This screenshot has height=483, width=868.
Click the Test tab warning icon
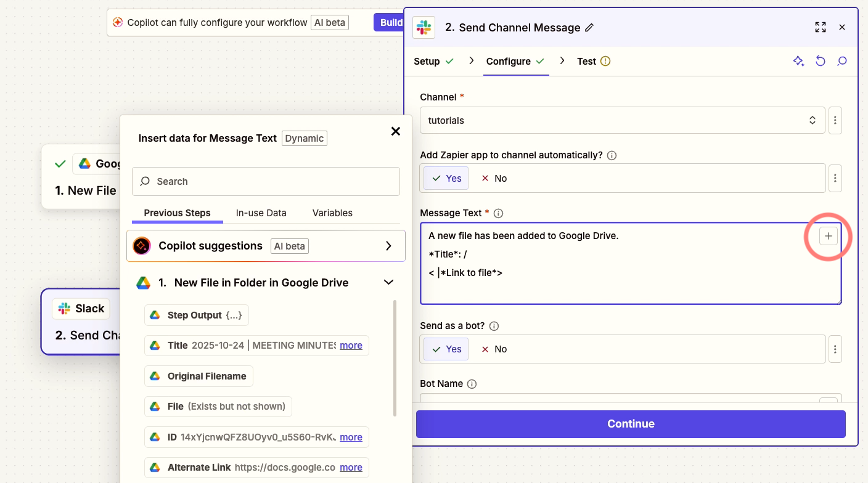[605, 61]
